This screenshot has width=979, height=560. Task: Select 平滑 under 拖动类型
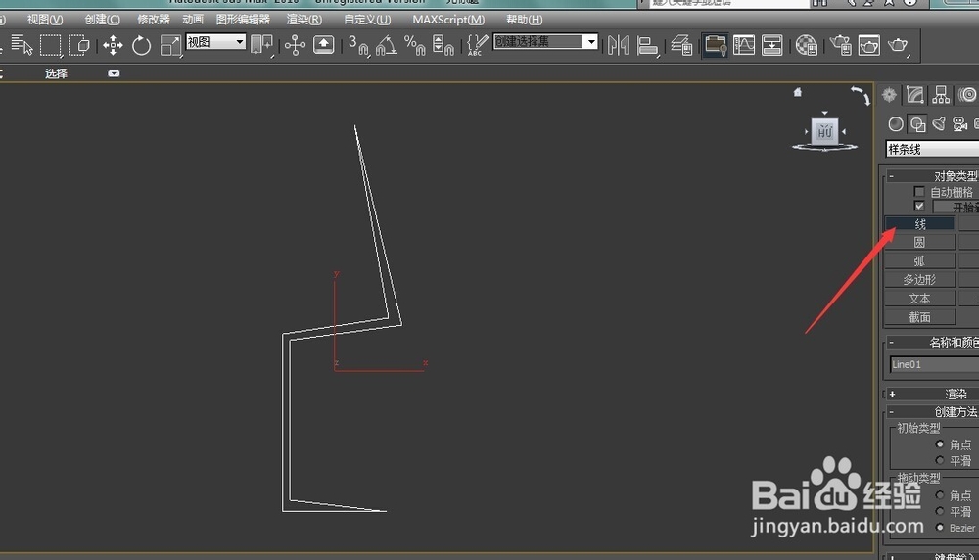point(940,511)
